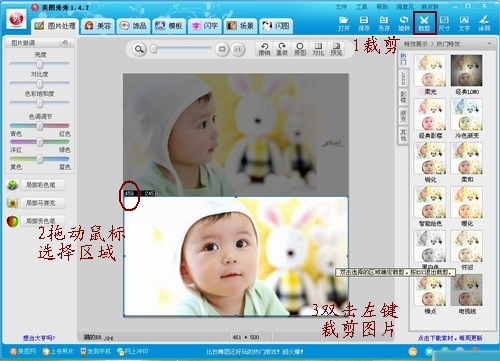Click the 对比 compare icon
The image size is (500, 361).
click(318, 49)
